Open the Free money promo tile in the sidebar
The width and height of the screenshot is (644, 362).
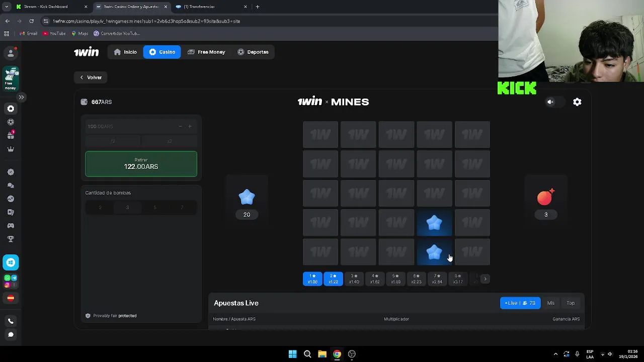click(x=11, y=79)
